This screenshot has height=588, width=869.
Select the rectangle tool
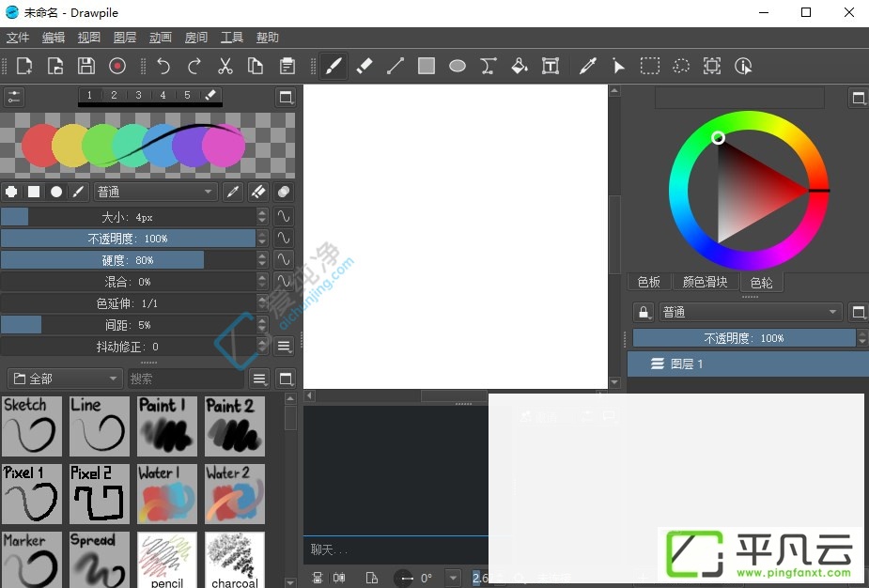[427, 66]
